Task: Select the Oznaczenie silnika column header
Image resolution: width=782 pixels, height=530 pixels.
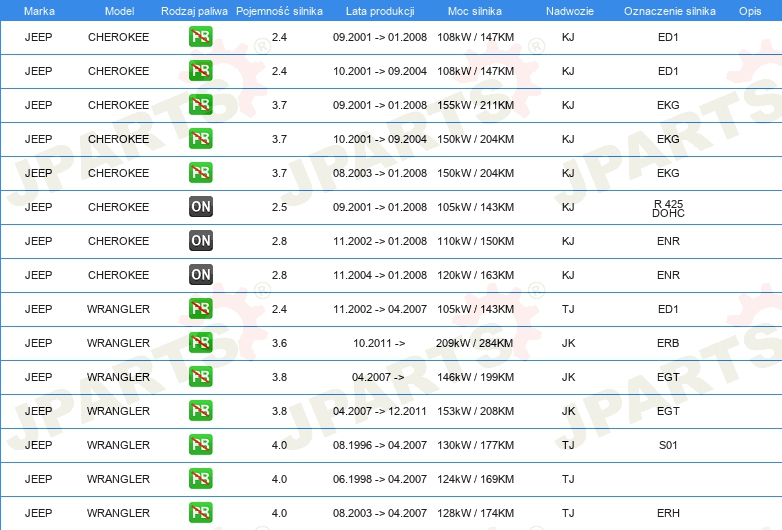Action: (668, 10)
